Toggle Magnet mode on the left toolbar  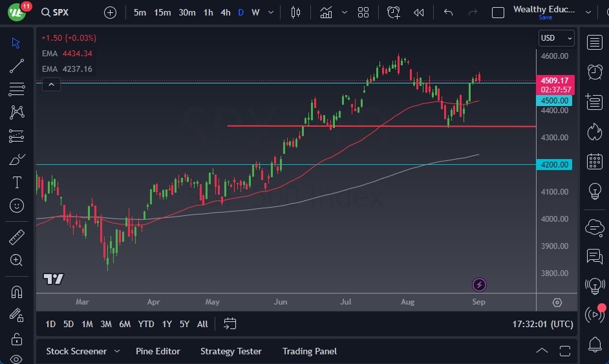click(x=17, y=292)
